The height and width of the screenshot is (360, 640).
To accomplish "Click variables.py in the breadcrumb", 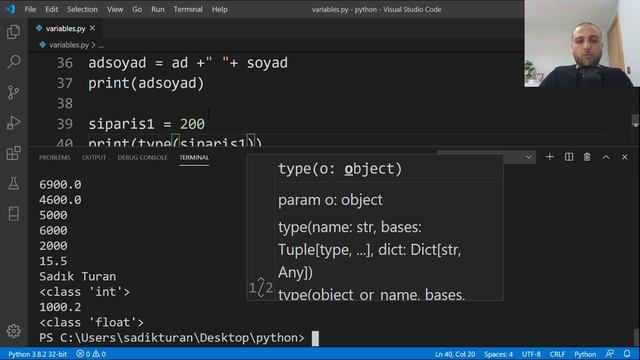I will tap(69, 45).
